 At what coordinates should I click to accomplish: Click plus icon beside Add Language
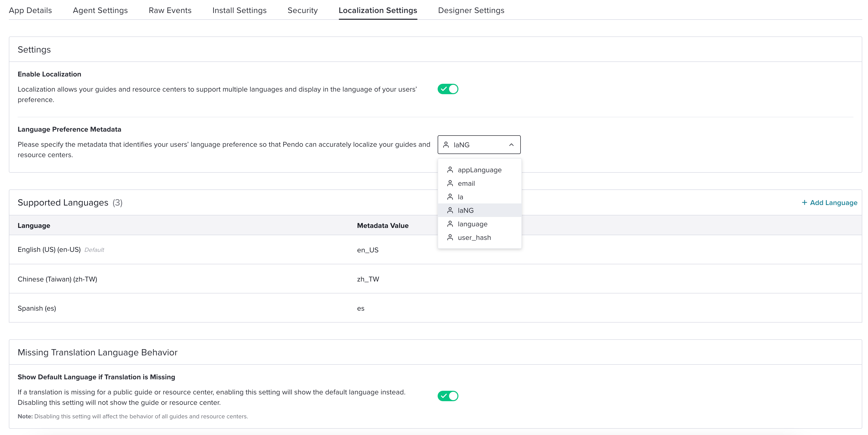coord(804,202)
